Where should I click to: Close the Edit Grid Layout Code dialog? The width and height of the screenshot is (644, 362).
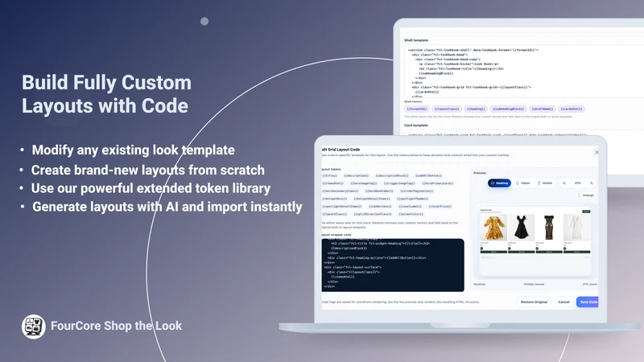coord(597,152)
